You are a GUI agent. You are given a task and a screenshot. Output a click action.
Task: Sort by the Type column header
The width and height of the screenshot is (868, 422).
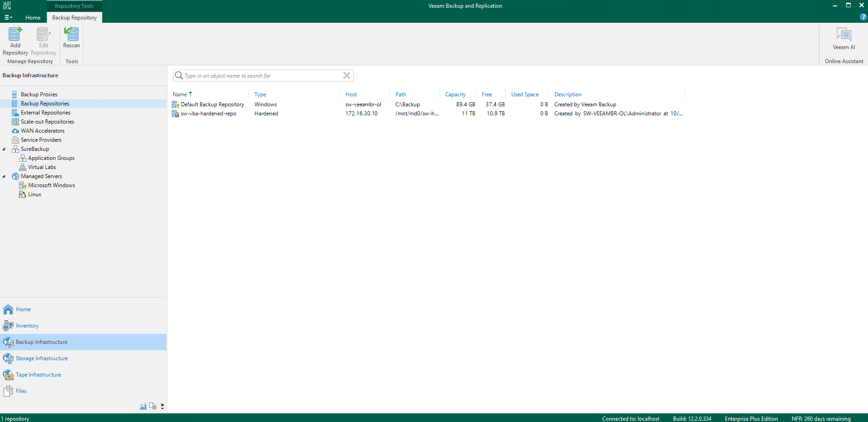coord(260,94)
